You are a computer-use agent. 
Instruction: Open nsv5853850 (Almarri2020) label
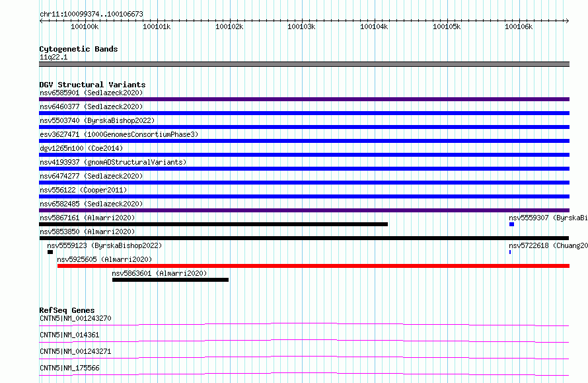(87, 232)
